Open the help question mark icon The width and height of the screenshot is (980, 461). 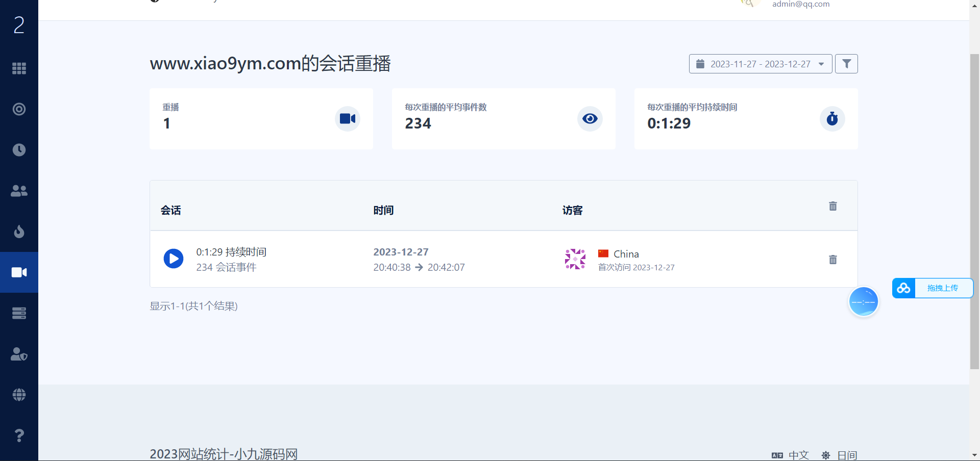(x=19, y=436)
